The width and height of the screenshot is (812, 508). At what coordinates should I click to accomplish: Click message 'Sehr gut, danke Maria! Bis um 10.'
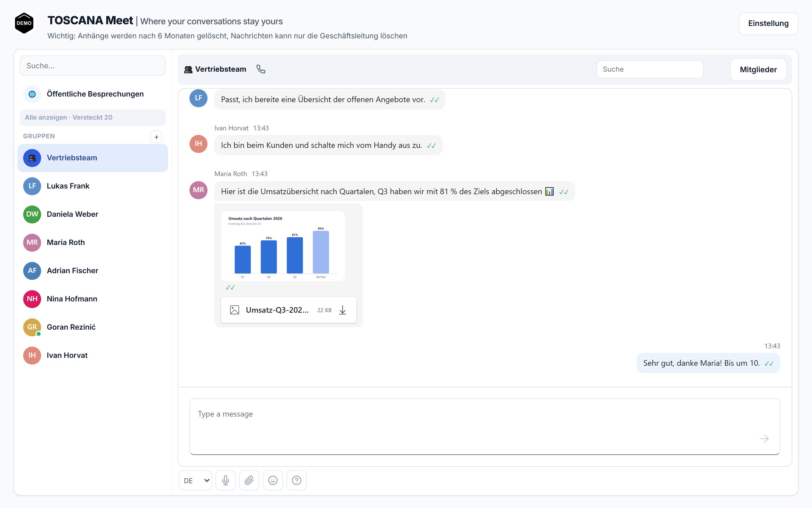click(x=708, y=363)
